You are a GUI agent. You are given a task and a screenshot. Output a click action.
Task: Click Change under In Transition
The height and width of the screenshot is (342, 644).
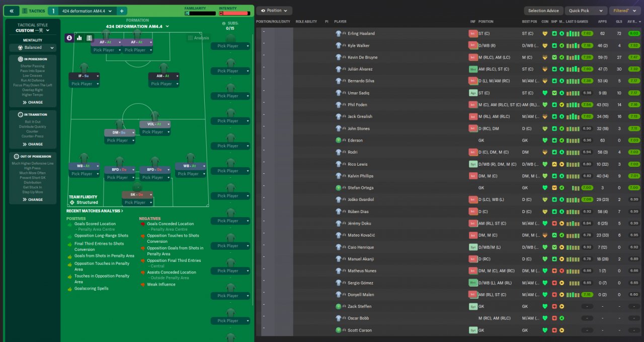coord(33,144)
